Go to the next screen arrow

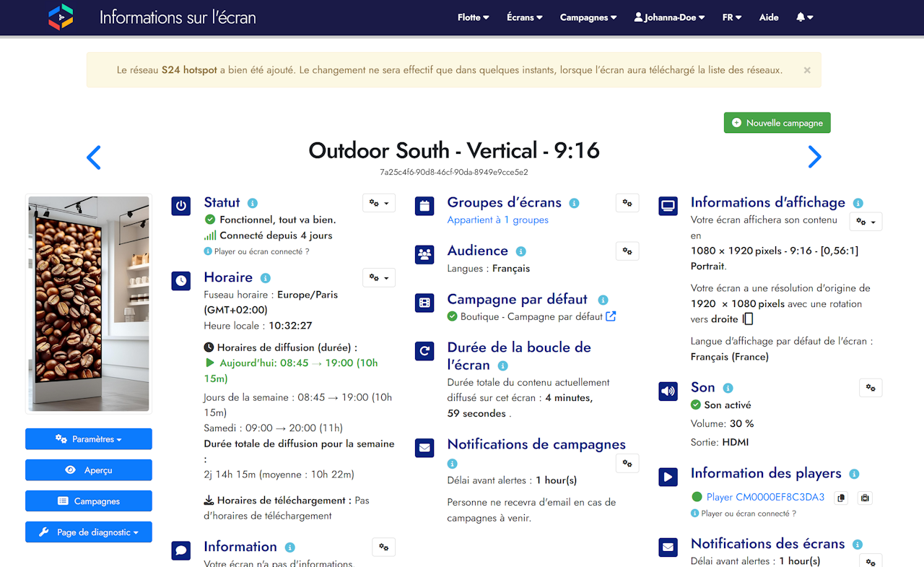[x=814, y=157]
